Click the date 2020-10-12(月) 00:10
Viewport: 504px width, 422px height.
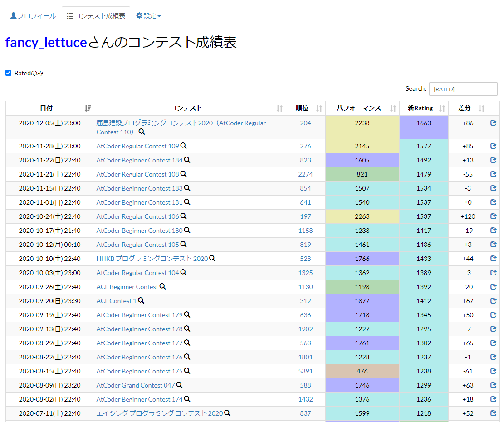(50, 245)
